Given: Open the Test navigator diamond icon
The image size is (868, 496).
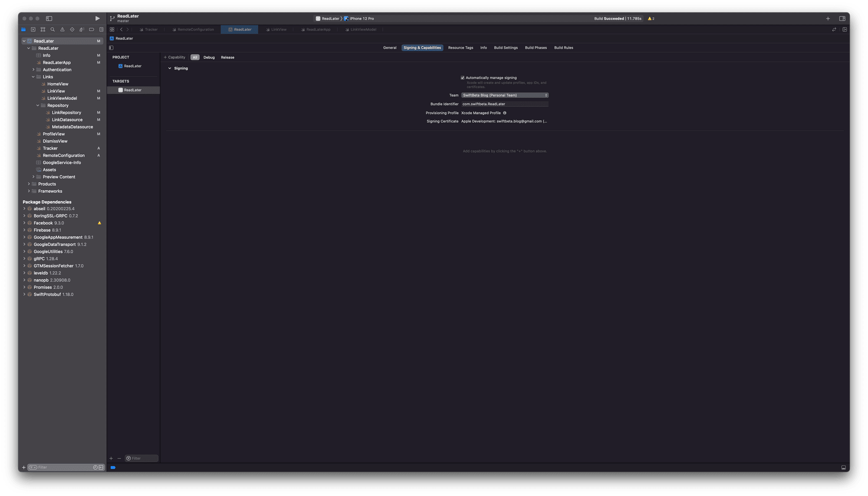Looking at the screenshot, I should 72,29.
